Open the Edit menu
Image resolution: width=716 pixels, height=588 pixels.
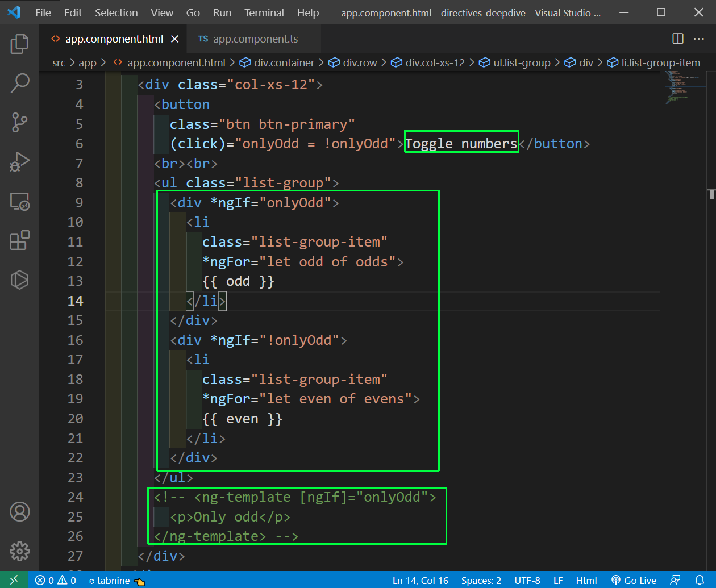click(73, 12)
